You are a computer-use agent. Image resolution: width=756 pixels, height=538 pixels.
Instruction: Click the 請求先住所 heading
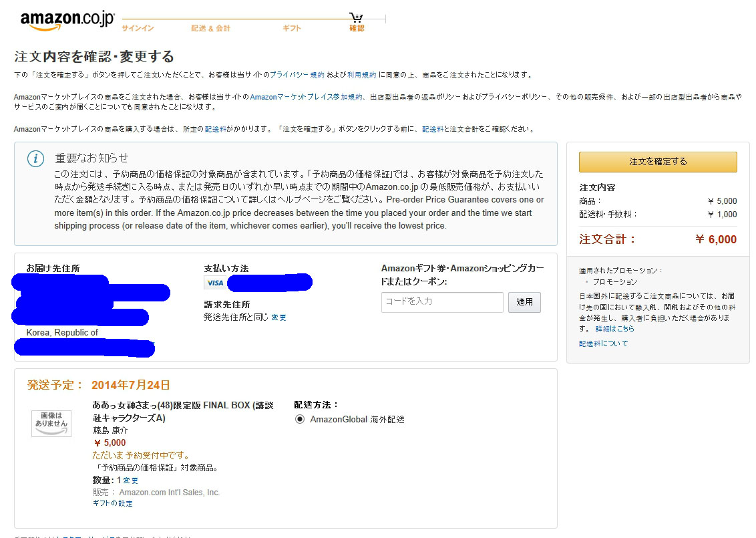click(x=226, y=305)
